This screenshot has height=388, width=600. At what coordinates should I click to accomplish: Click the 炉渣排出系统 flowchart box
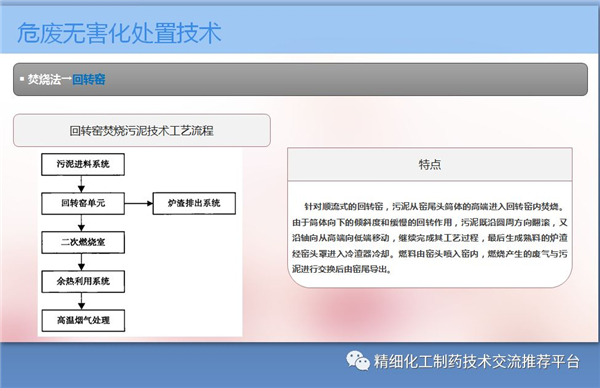(x=194, y=203)
